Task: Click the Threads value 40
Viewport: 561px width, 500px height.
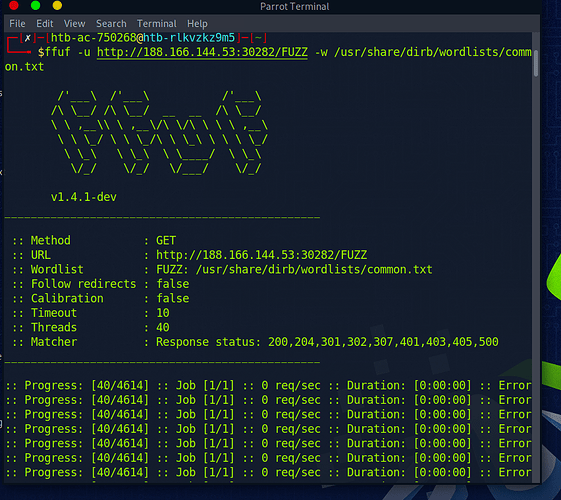Action: [x=163, y=327]
